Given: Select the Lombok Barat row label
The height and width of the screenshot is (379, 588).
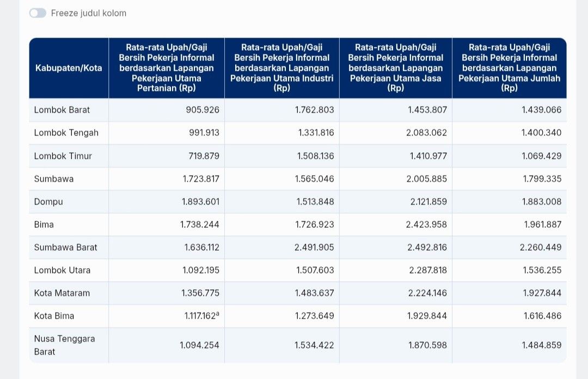Looking at the screenshot, I should 62,110.
